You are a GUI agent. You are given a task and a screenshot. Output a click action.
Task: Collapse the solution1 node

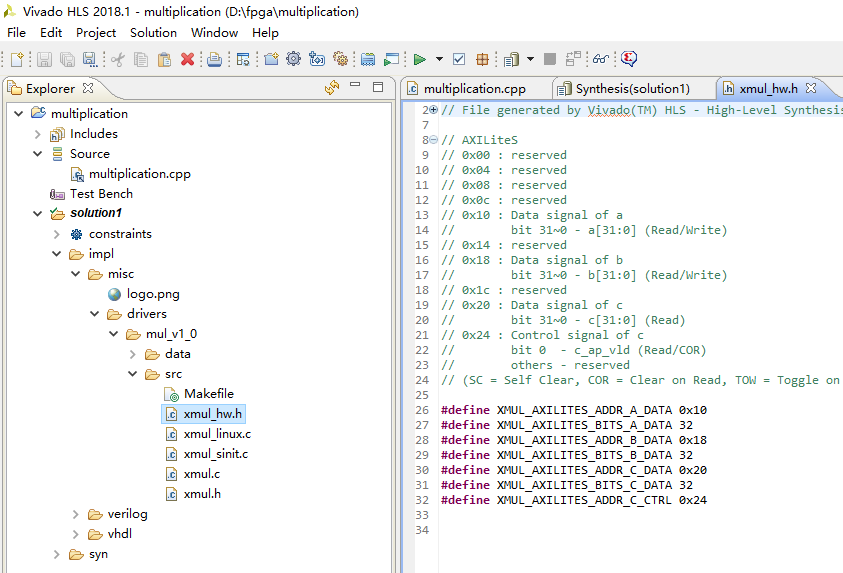coord(38,213)
